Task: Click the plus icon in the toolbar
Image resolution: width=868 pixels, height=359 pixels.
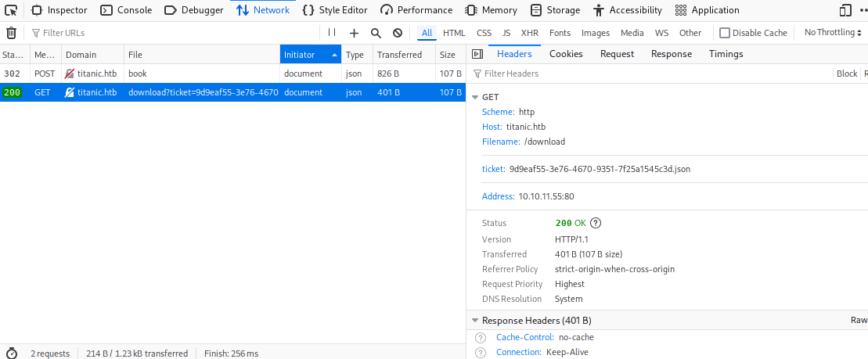Action: 354,33
